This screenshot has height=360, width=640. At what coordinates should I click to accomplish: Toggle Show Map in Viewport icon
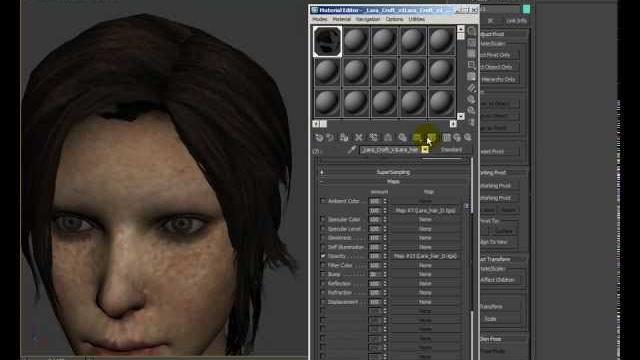coord(432,138)
